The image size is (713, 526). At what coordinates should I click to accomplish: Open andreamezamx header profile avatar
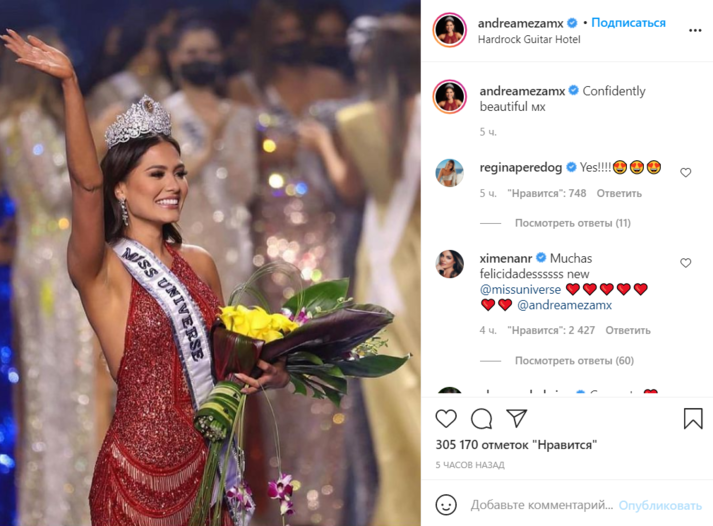click(x=449, y=30)
